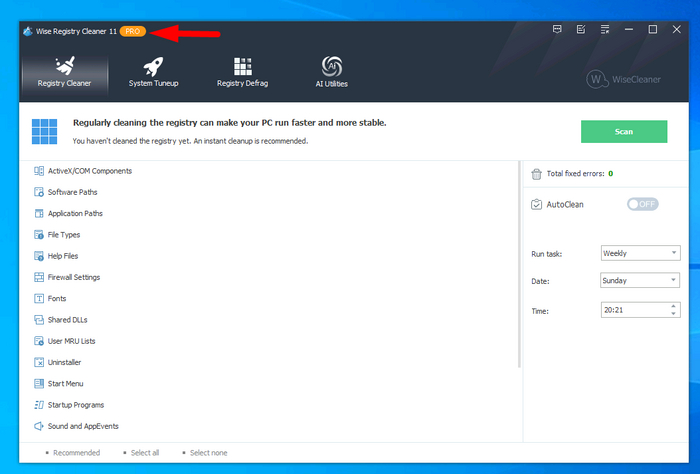Image resolution: width=700 pixels, height=474 pixels.
Task: Choose the Select none option
Action: click(x=208, y=453)
